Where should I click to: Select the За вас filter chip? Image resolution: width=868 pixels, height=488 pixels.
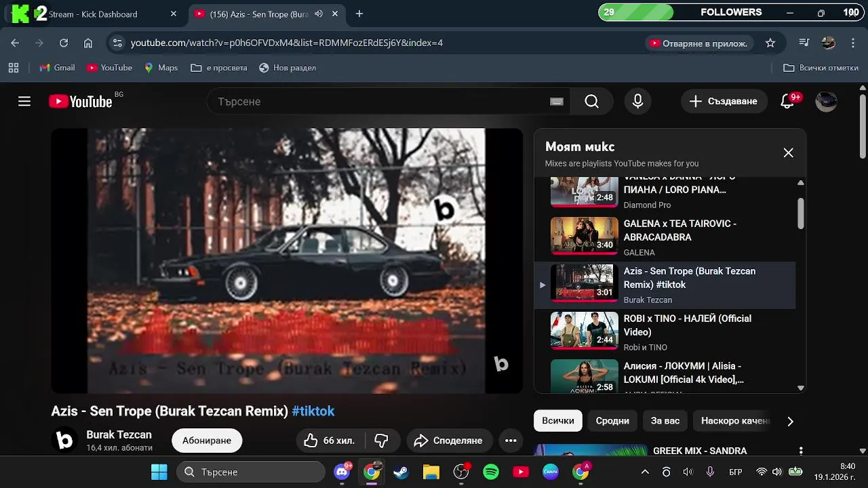click(665, 421)
